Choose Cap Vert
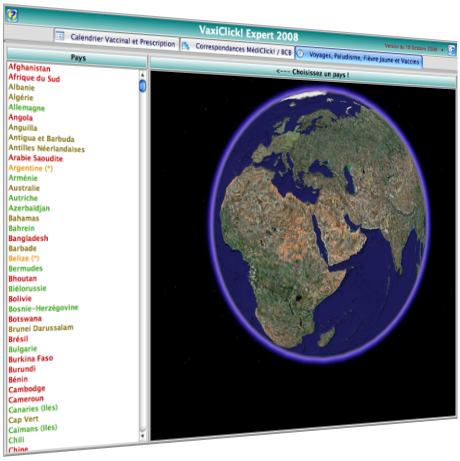The height and width of the screenshot is (461, 460). click(x=23, y=419)
